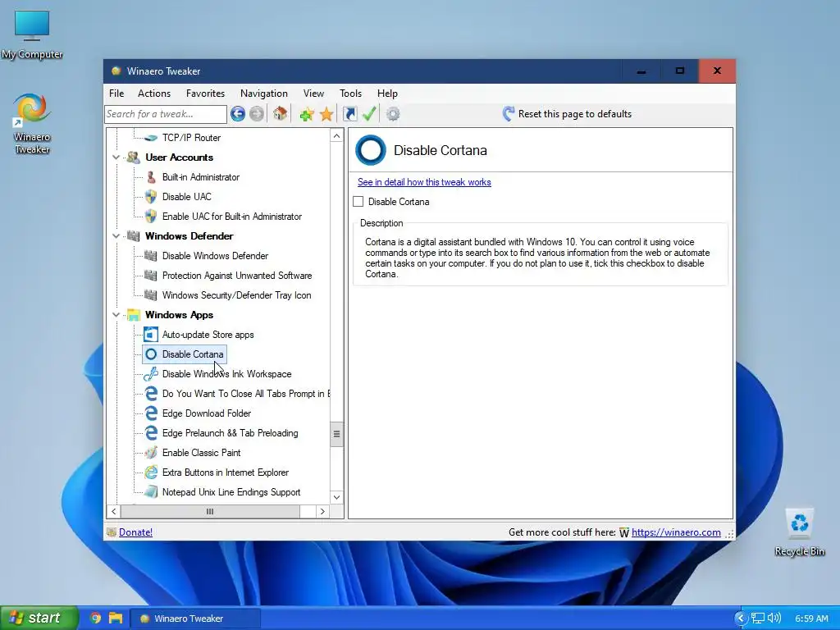The image size is (840, 630).
Task: Click the Disable Cortana tree entry
Action: pyautogui.click(x=185, y=354)
